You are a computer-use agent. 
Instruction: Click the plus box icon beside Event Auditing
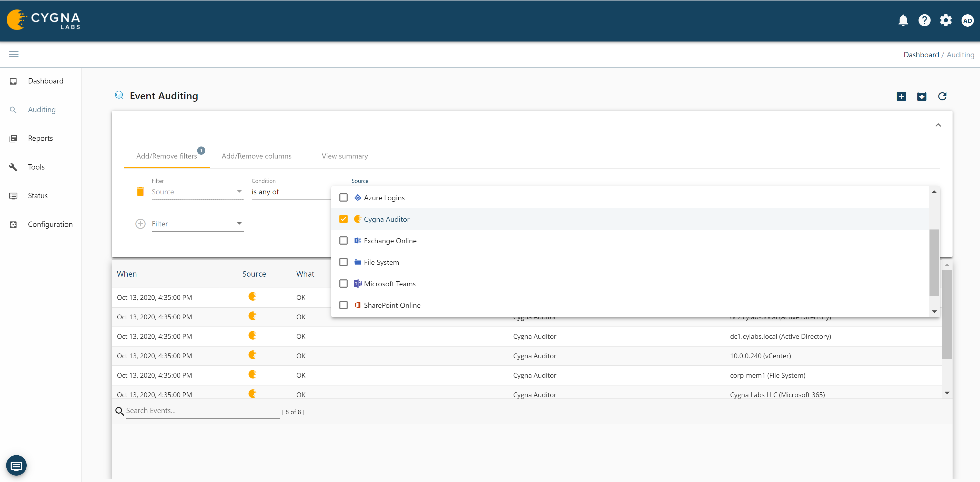coord(901,96)
